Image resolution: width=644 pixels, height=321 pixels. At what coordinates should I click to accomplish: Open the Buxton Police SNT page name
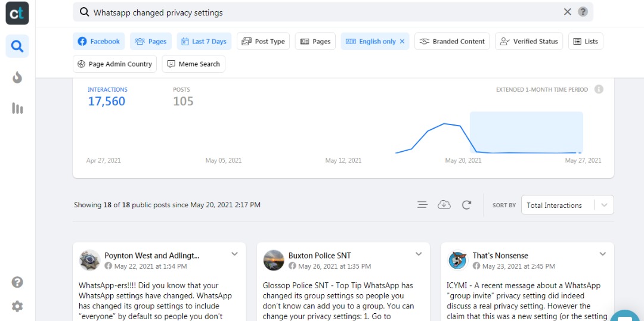(x=320, y=256)
